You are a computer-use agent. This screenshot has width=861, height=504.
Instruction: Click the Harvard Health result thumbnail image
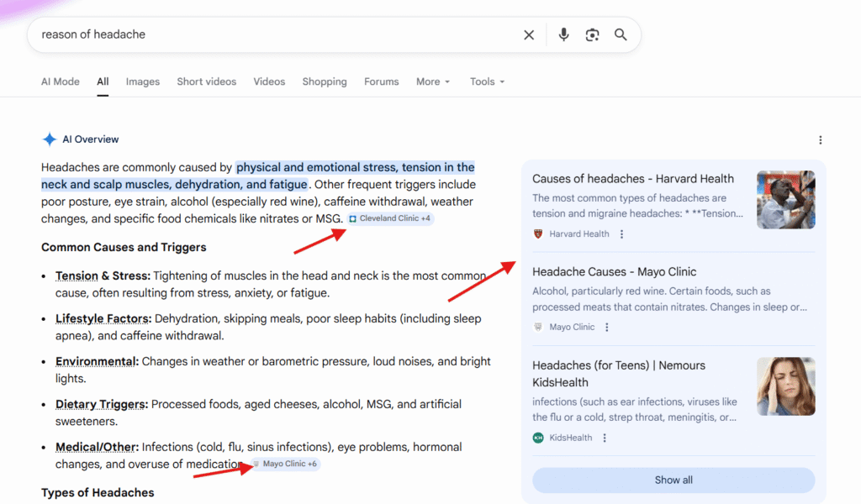click(785, 199)
